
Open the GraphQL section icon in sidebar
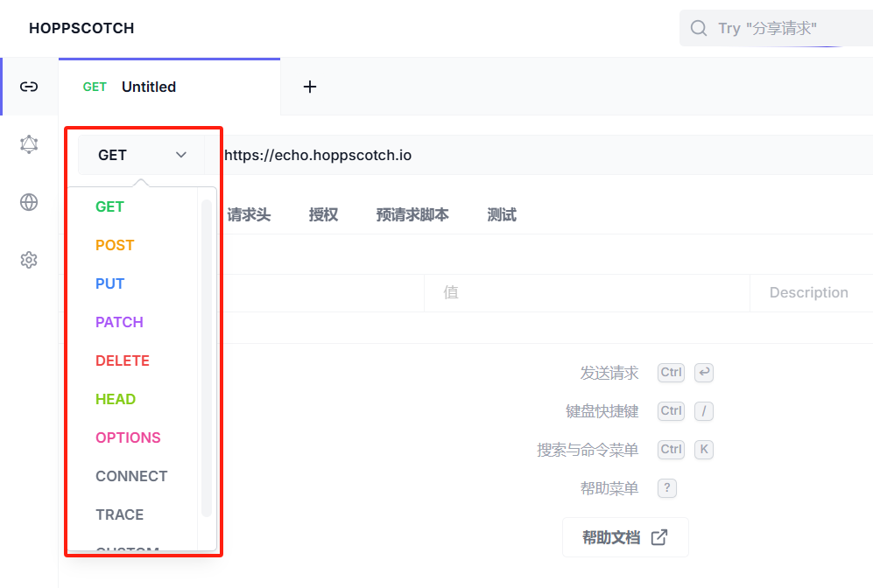(x=29, y=144)
